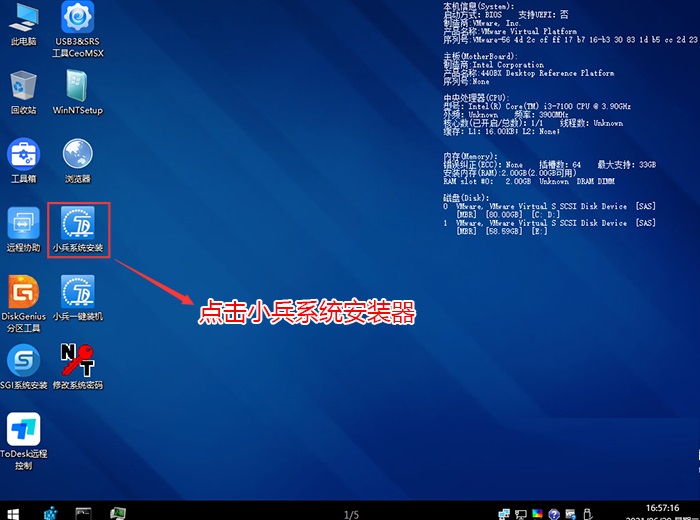Image resolution: width=700 pixels, height=520 pixels.
Task: Open the Windows Start button
Action: (13, 514)
